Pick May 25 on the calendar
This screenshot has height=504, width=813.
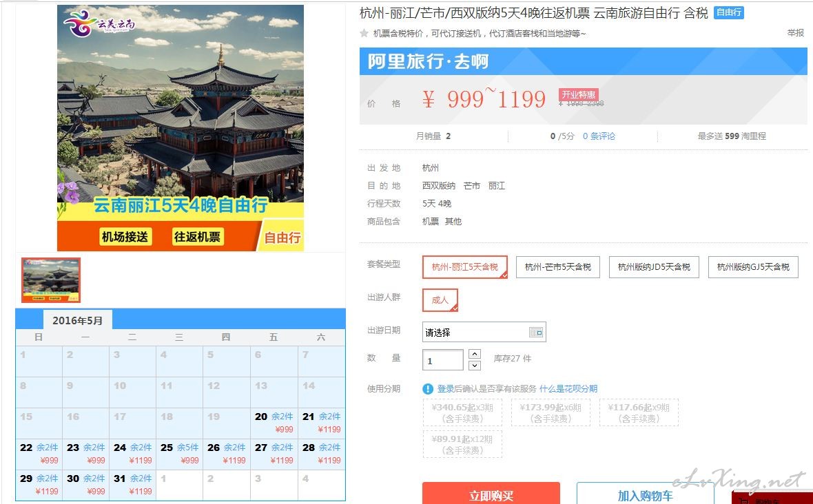point(179,454)
